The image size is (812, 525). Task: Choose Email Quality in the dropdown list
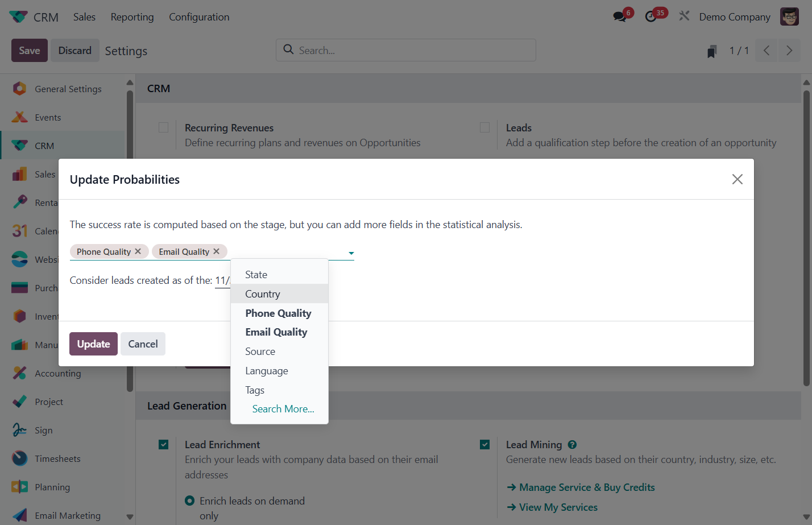coord(279,332)
